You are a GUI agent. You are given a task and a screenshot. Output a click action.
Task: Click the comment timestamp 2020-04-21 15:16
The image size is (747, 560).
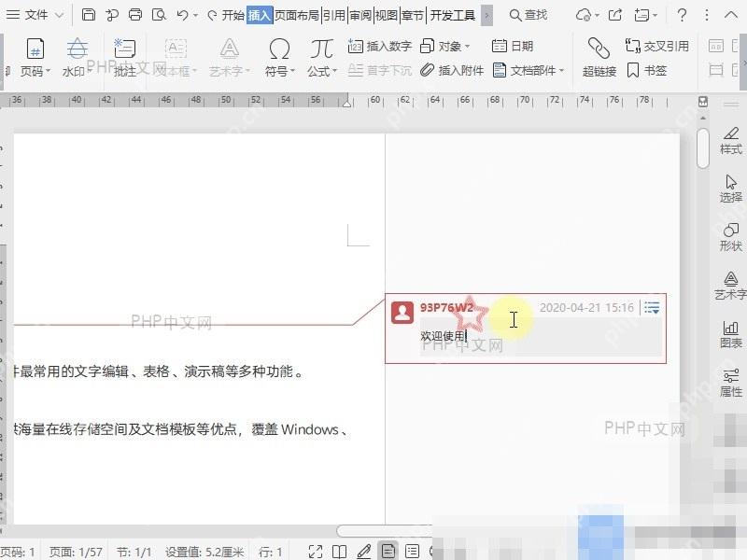586,308
